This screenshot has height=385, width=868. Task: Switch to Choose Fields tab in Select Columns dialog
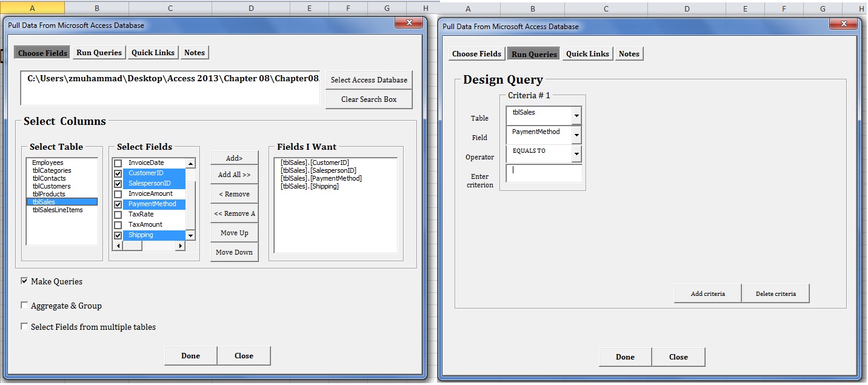[42, 53]
